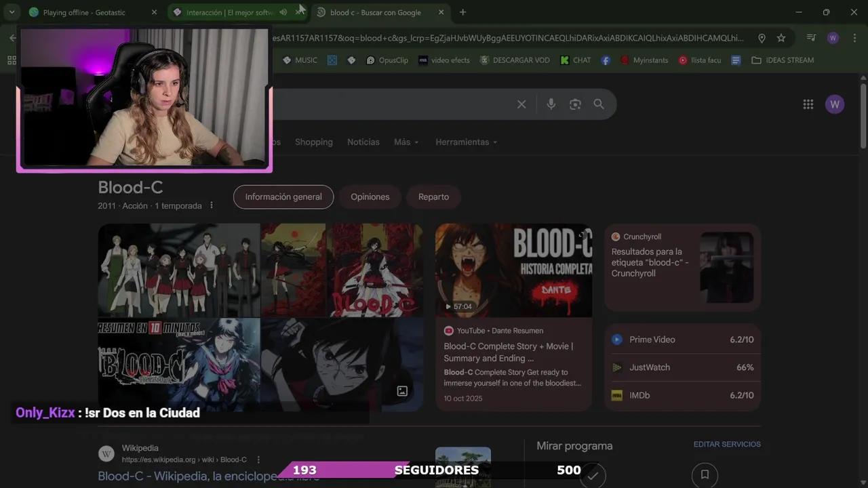Open the Chrome profile avatar in toolbar
Viewport: 868px width, 488px height.
[833, 38]
